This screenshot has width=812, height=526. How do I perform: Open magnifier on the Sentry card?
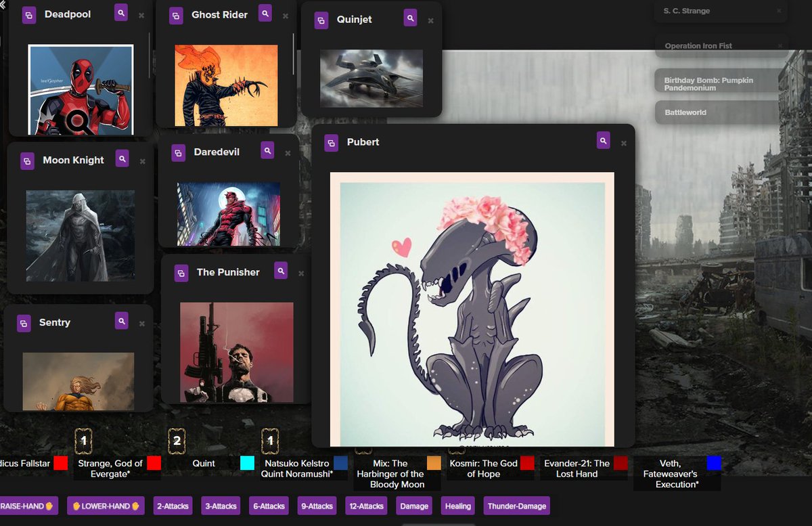click(121, 322)
